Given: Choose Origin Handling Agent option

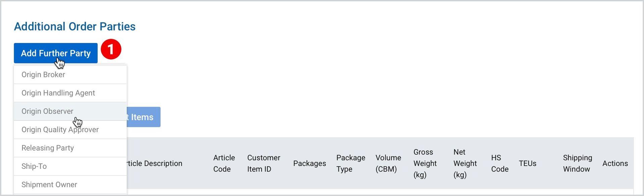Looking at the screenshot, I should coord(70,93).
